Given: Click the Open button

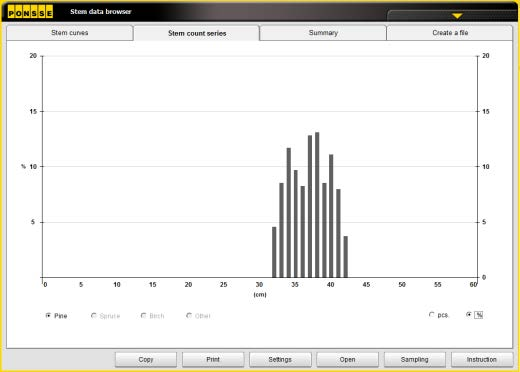Looking at the screenshot, I should (347, 360).
